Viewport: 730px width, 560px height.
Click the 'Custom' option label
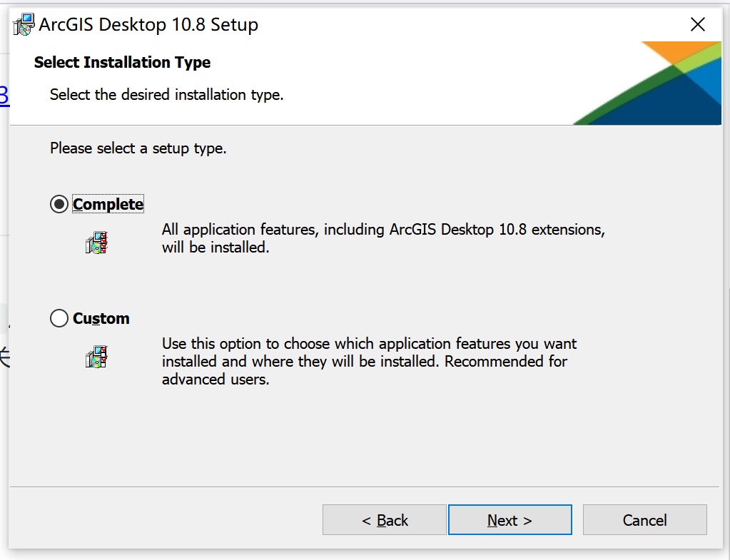pyautogui.click(x=101, y=318)
